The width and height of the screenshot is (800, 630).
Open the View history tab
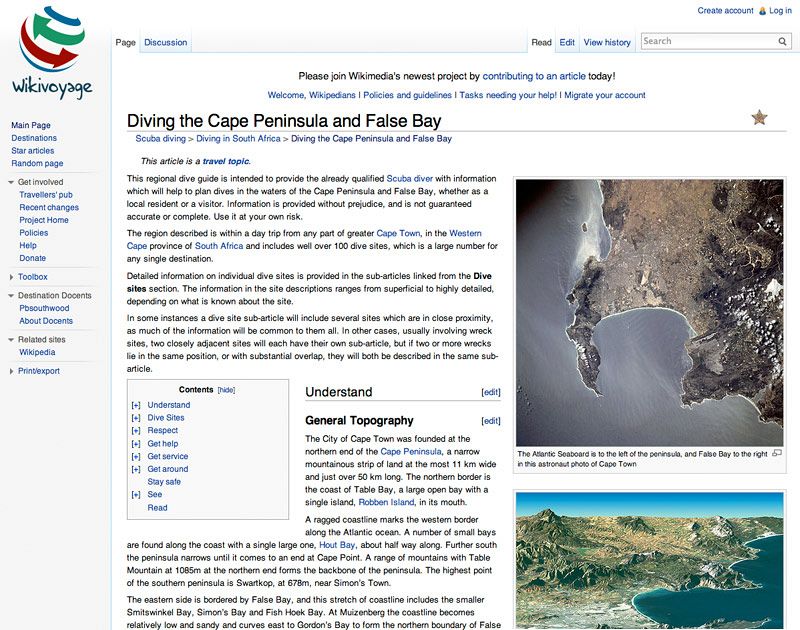(x=607, y=42)
